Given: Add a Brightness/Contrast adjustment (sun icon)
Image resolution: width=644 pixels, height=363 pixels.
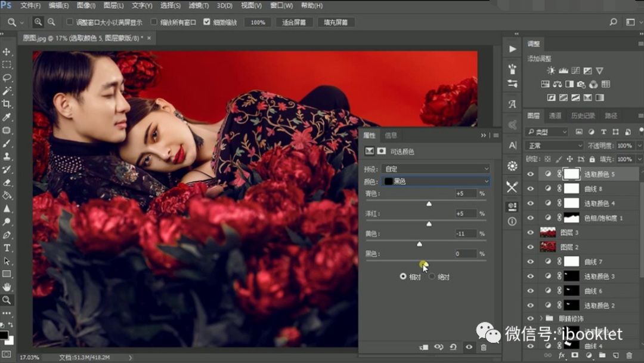Looking at the screenshot, I should tap(551, 71).
